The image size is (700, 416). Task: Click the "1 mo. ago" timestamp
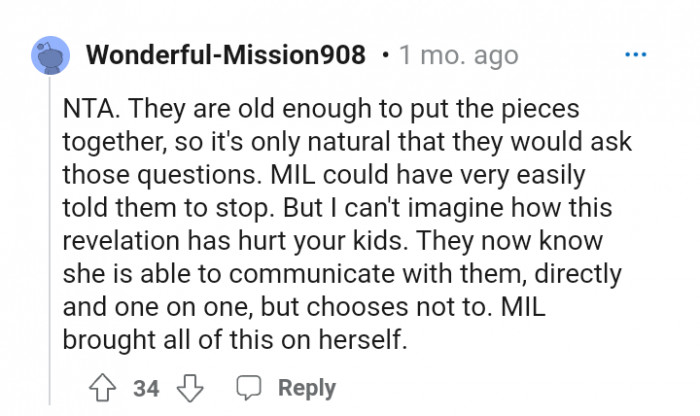[x=458, y=54]
